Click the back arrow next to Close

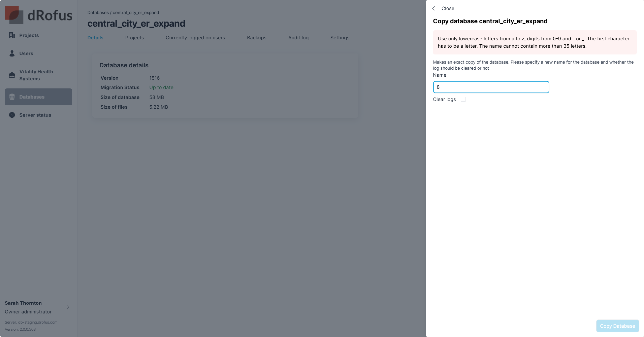tap(434, 8)
